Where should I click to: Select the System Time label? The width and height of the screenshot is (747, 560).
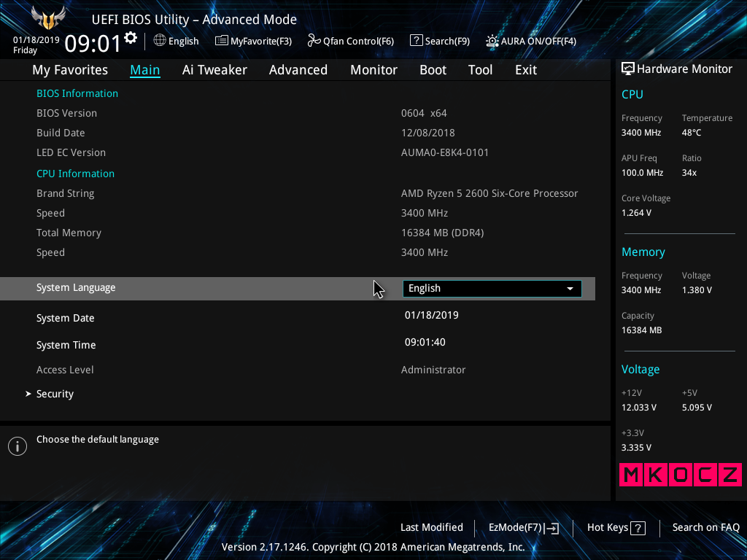pyautogui.click(x=66, y=345)
